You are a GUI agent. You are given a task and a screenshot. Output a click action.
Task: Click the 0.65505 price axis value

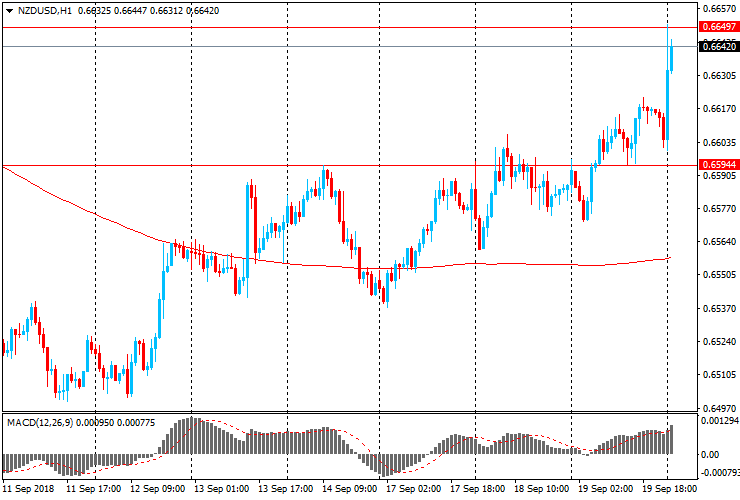[719, 275]
